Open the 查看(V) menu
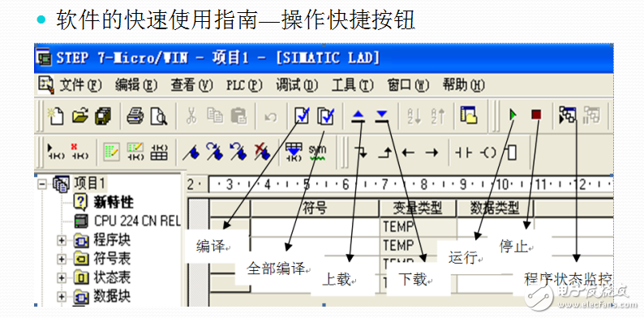Viewport: 644px width, 318px height. coord(191,85)
